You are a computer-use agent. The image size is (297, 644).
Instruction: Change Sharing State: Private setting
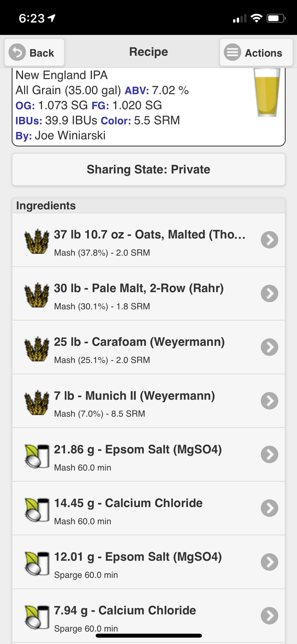pos(149,169)
